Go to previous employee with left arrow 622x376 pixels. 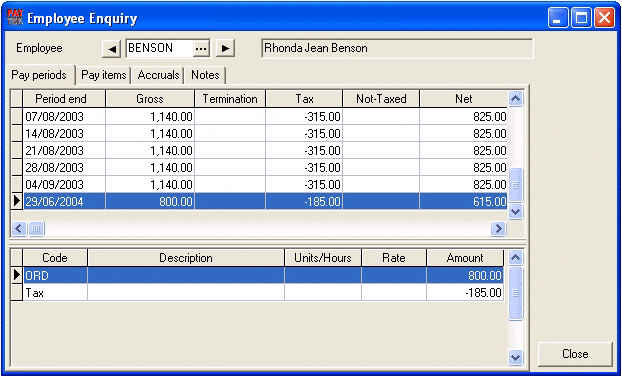111,48
